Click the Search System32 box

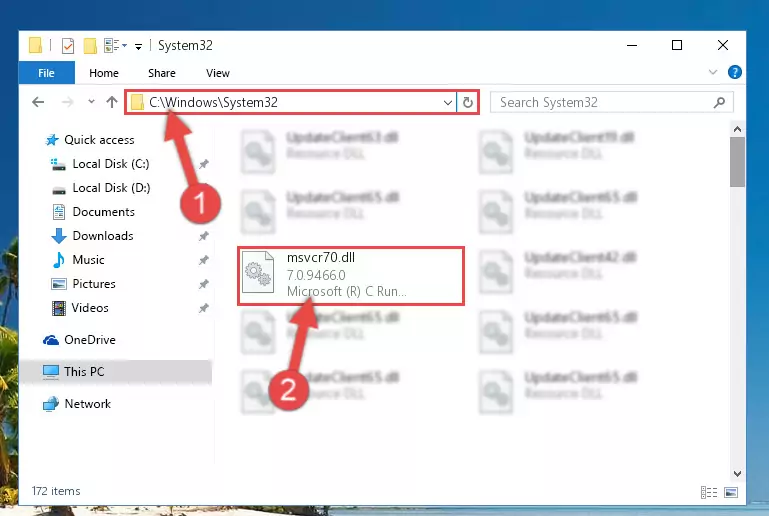pyautogui.click(x=612, y=102)
